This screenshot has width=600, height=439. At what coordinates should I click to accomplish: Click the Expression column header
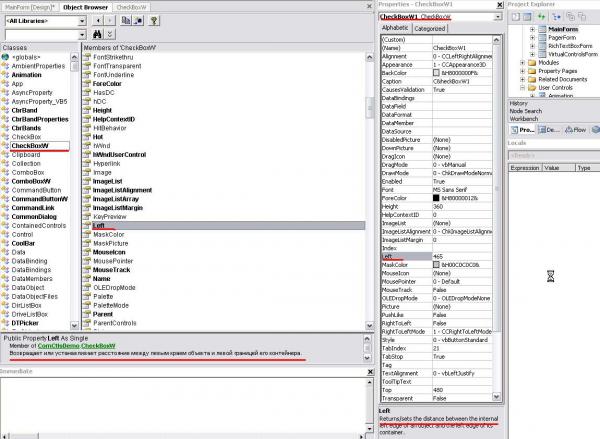525,168
